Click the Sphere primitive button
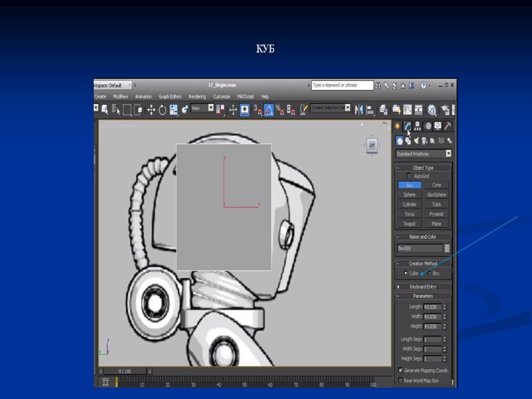This screenshot has width=532, height=399. [410, 195]
